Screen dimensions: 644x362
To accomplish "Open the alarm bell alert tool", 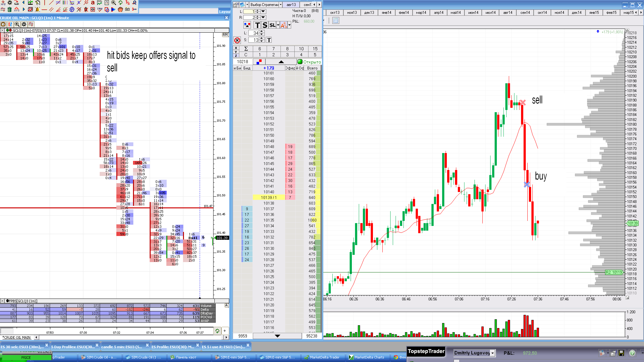I will (37, 9).
